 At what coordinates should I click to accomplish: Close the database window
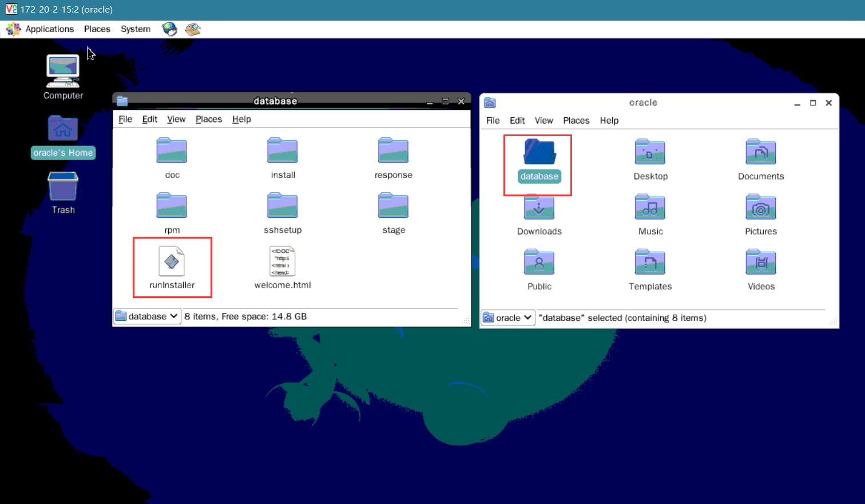pyautogui.click(x=461, y=101)
